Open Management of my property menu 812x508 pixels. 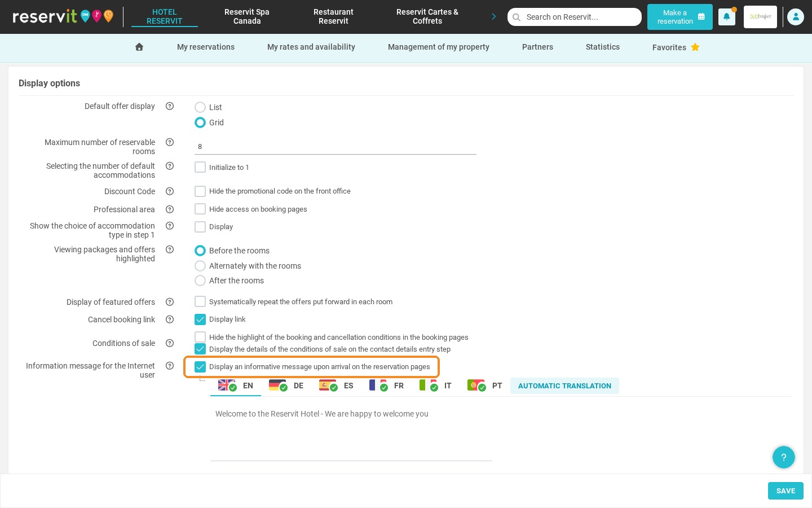coord(439,47)
